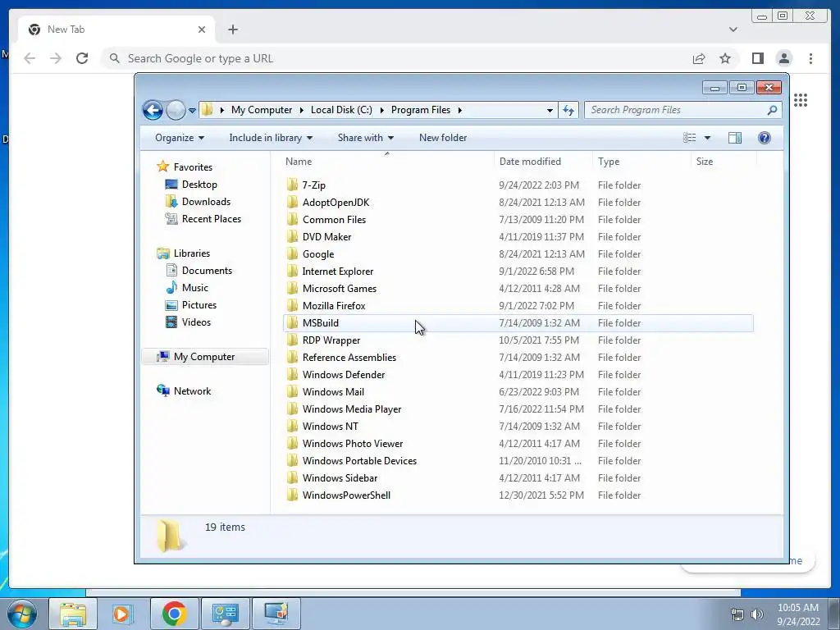Select the Windows Media Player folder icon
The width and height of the screenshot is (840, 630).
point(292,409)
